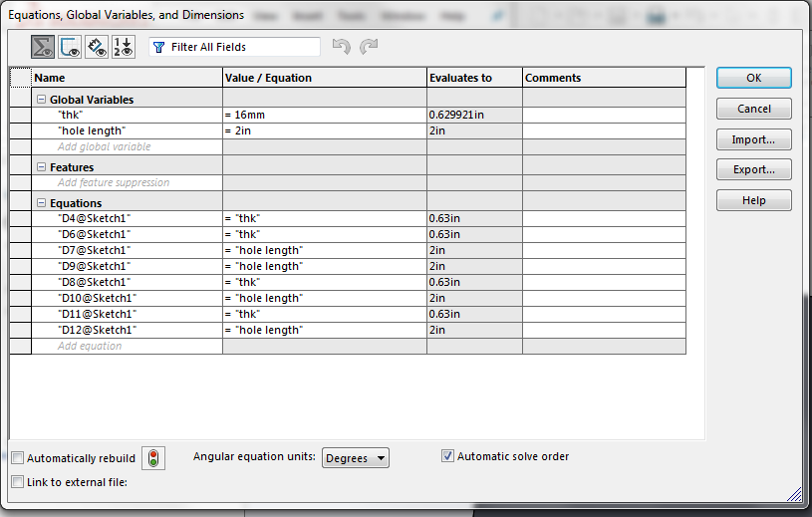Open the Angular equation units dropdown
This screenshot has width=812, height=517.
[356, 458]
